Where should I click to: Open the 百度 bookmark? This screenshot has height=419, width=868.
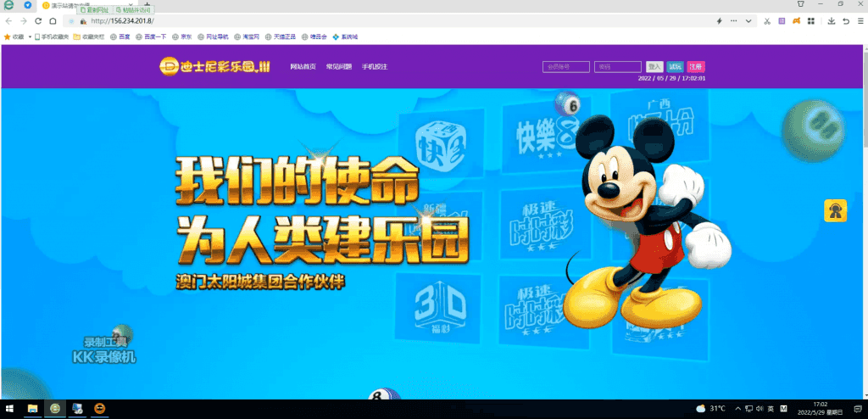pyautogui.click(x=120, y=36)
